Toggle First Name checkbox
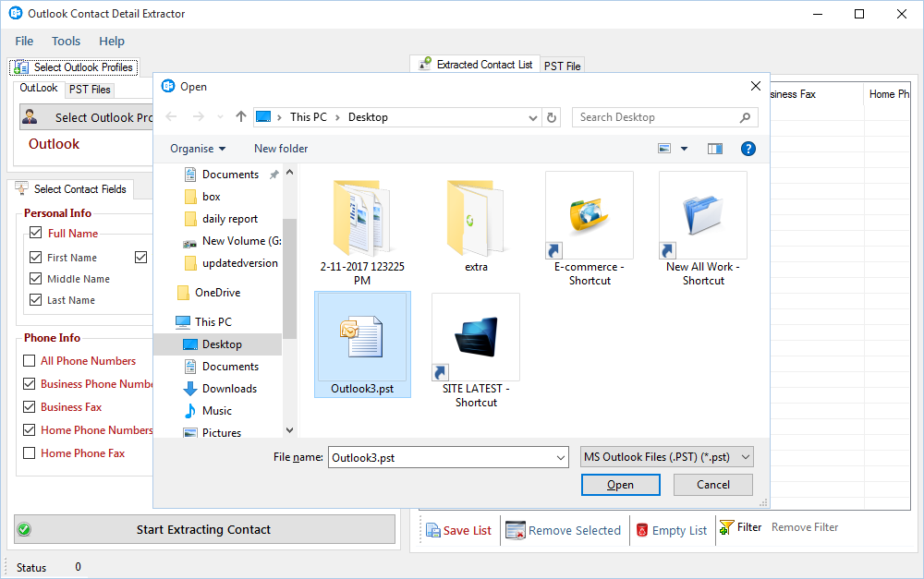The height and width of the screenshot is (579, 924). [x=35, y=257]
